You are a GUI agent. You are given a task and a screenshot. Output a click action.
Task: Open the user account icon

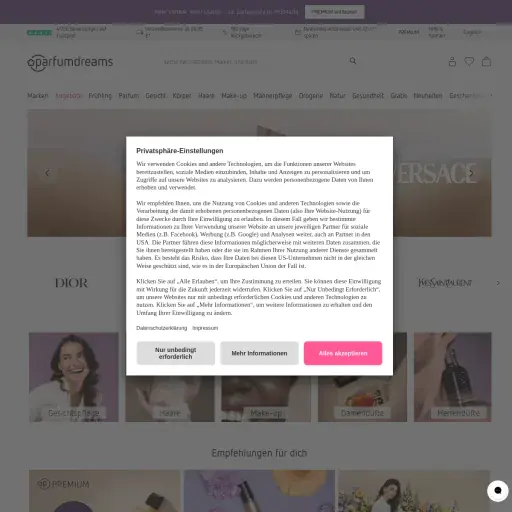point(452,62)
